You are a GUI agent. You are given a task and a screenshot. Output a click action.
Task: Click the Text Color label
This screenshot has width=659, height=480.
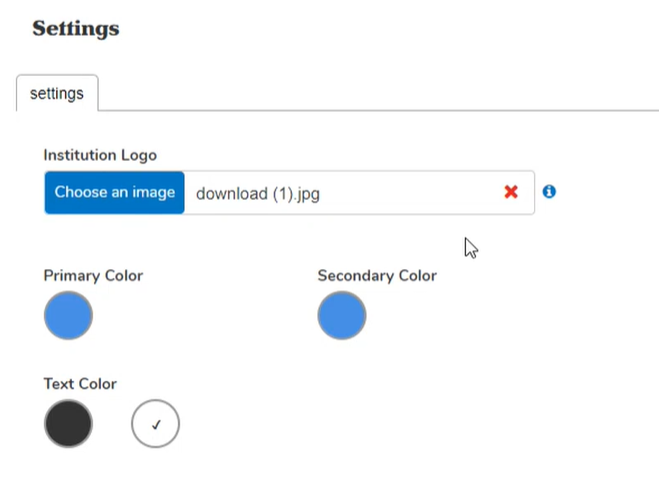[x=80, y=383]
